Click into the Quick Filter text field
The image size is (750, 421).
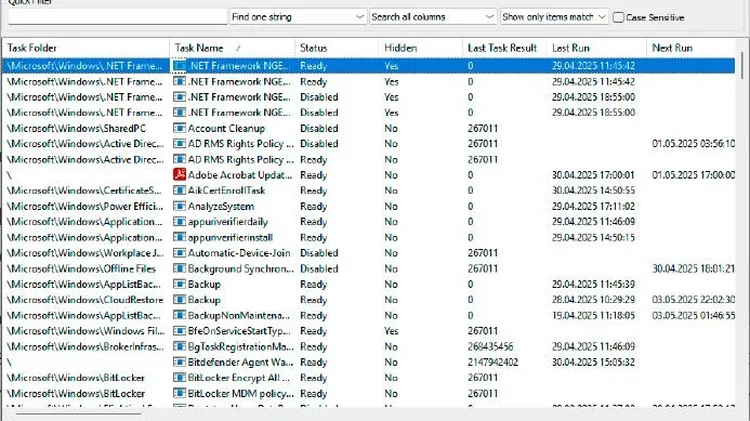[x=117, y=17]
